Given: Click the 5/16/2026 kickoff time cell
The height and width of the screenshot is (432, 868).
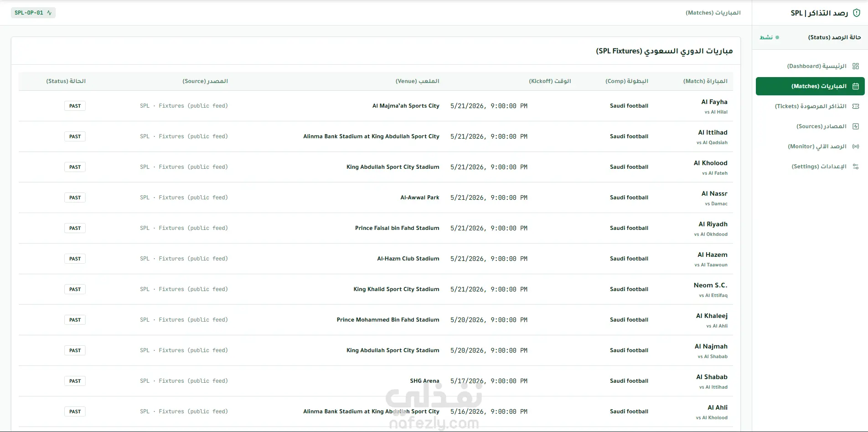Looking at the screenshot, I should [x=489, y=411].
